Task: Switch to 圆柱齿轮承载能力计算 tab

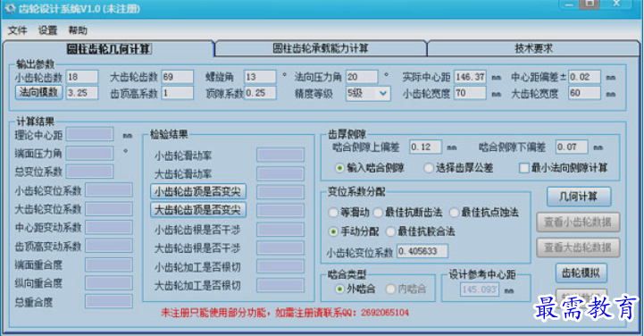Action: 321,48
